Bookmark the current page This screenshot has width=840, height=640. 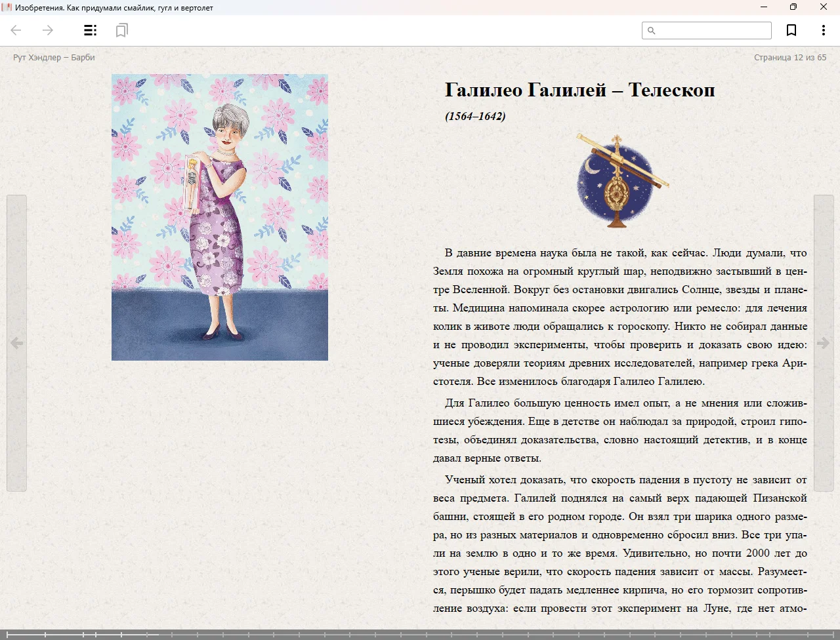(791, 30)
